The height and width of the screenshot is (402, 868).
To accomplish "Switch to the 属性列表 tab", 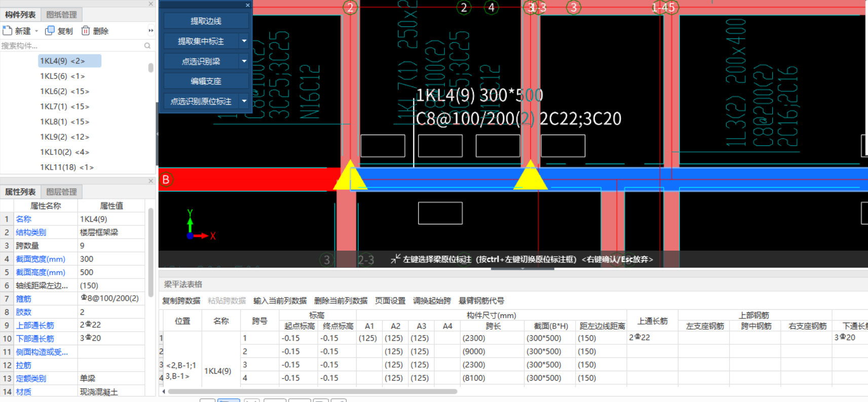I will (x=20, y=192).
